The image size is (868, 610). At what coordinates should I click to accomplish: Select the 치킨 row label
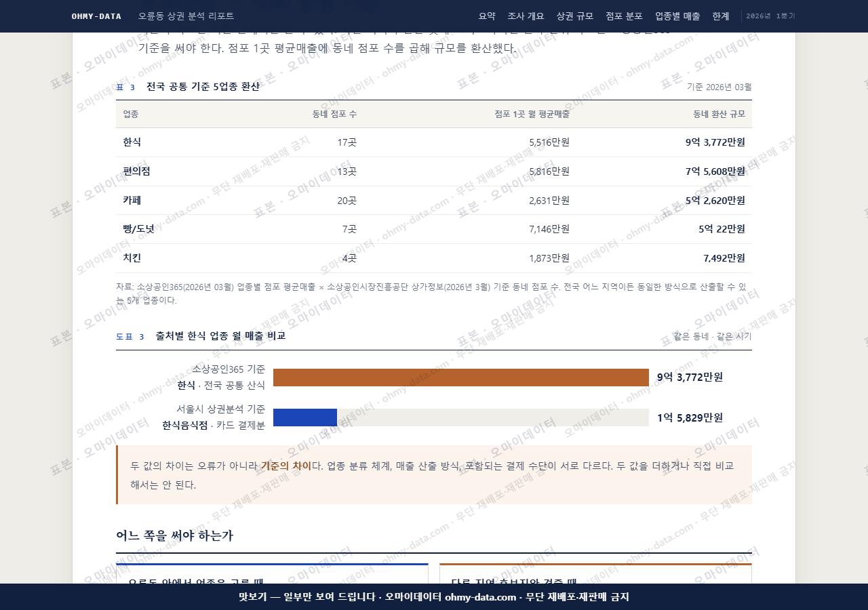132,258
